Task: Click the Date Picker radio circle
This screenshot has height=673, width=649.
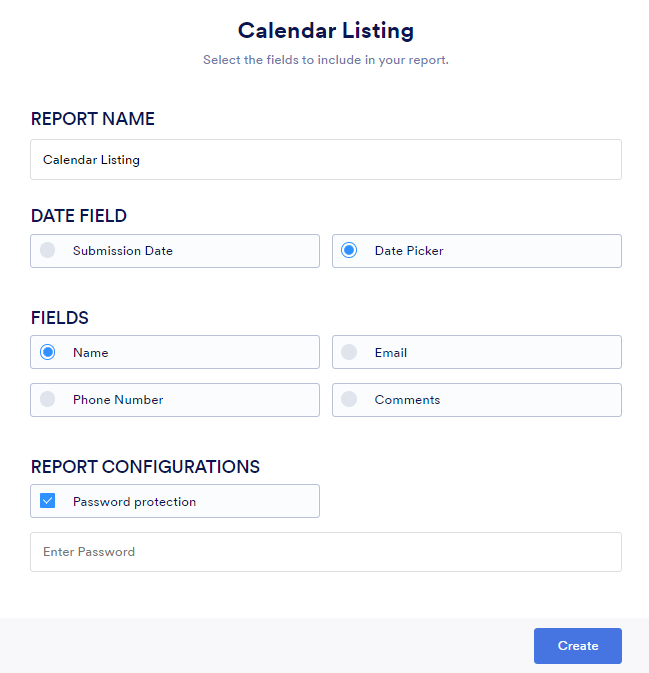Action: click(x=349, y=251)
